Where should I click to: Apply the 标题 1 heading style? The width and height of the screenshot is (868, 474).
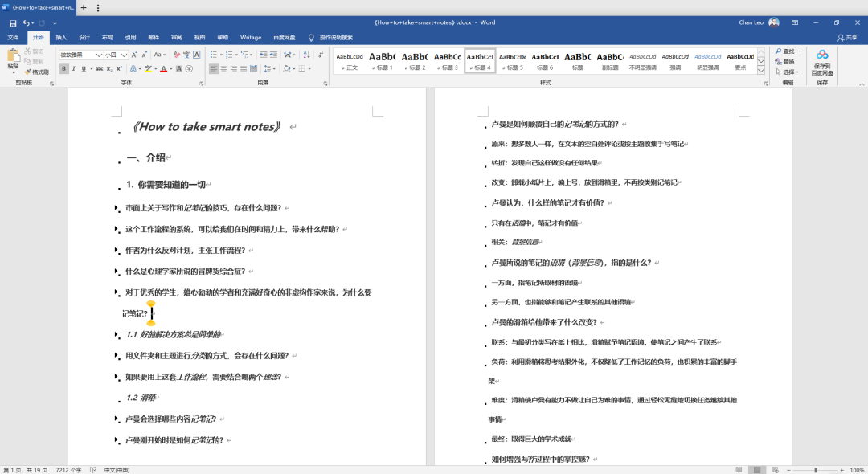coord(382,60)
